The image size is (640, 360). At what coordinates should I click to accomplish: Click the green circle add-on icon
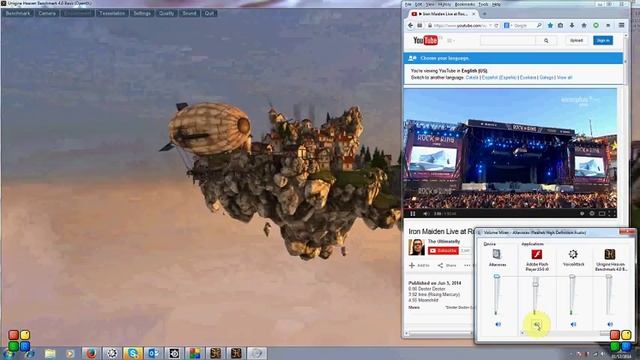tap(596, 25)
